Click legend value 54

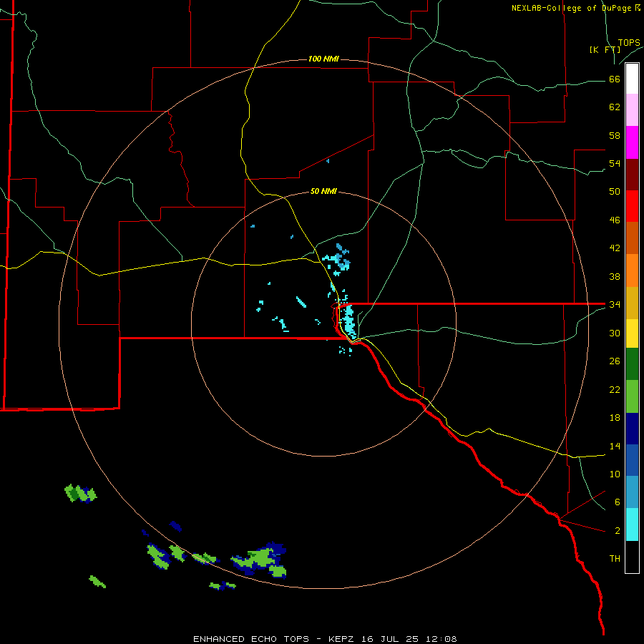tap(615, 163)
